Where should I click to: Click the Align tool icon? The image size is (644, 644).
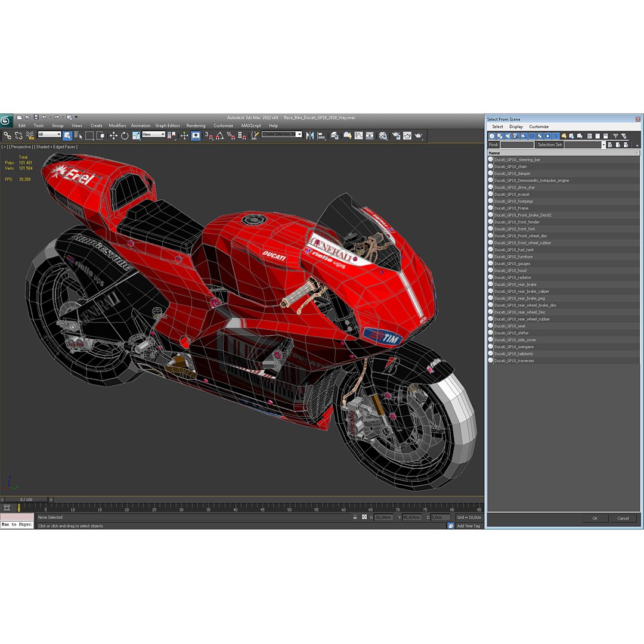point(321,135)
